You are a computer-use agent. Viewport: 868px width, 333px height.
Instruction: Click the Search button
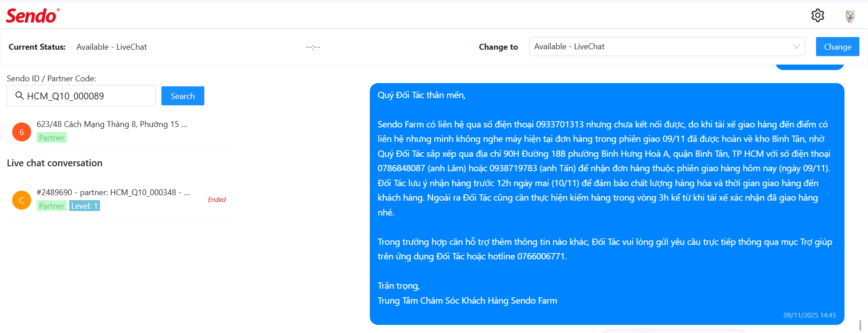click(183, 96)
